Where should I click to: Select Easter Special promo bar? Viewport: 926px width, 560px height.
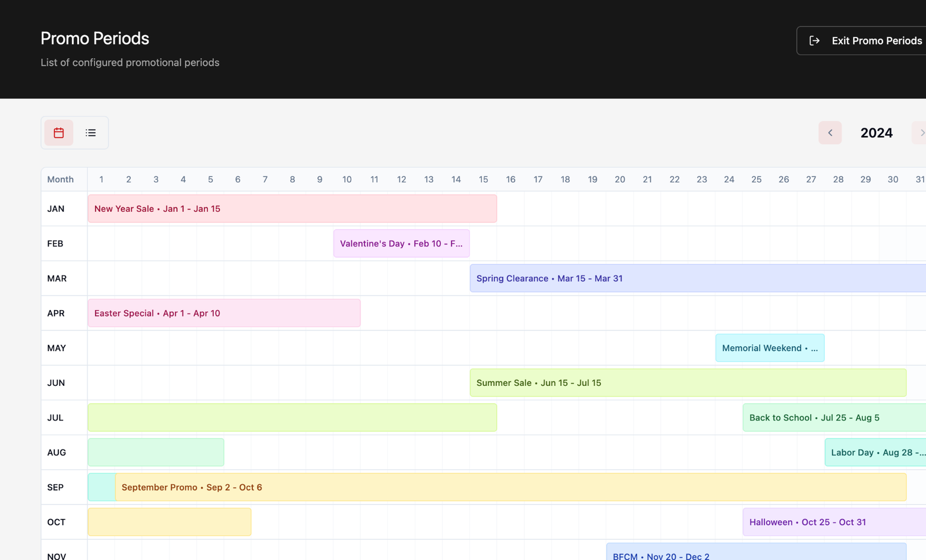point(224,313)
